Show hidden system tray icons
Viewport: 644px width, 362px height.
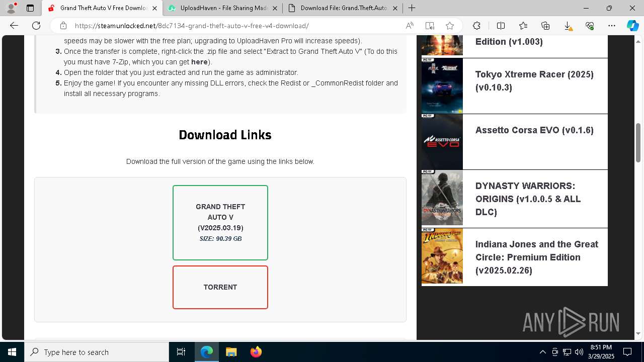tap(542, 352)
